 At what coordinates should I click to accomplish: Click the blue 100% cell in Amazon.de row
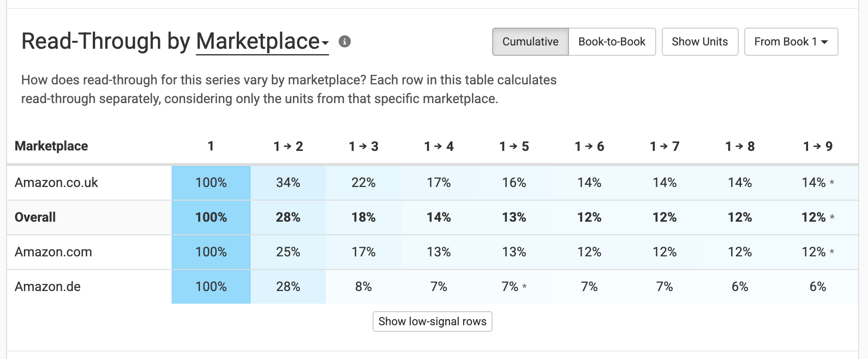(211, 286)
